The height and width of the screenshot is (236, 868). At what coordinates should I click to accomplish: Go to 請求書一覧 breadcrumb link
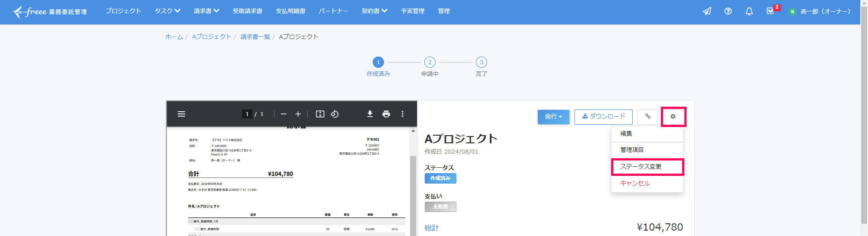click(x=255, y=37)
